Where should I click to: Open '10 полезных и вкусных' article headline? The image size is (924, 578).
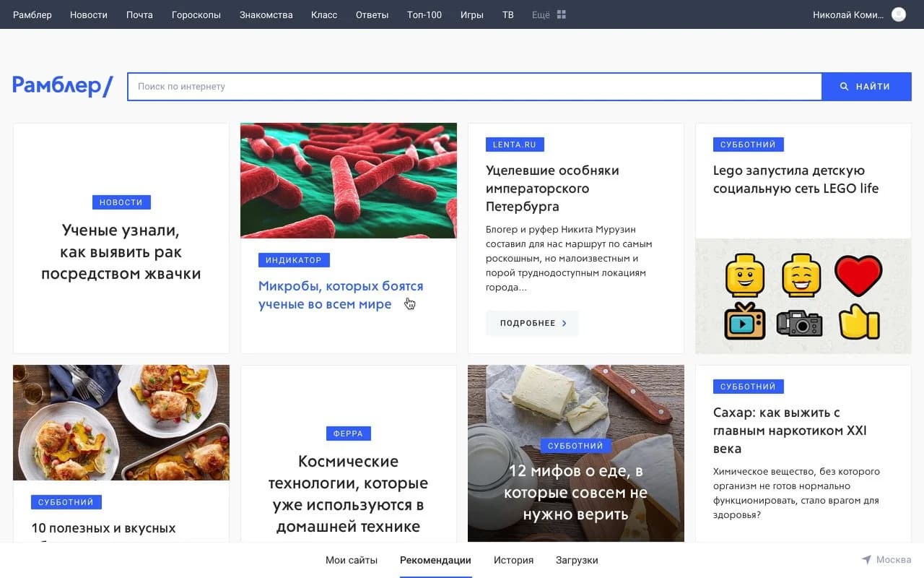pos(103,528)
